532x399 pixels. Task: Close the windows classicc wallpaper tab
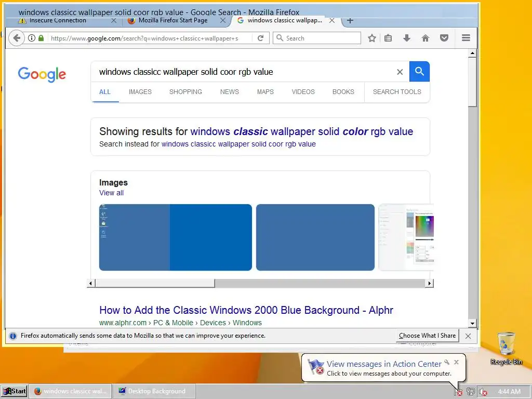point(332,21)
